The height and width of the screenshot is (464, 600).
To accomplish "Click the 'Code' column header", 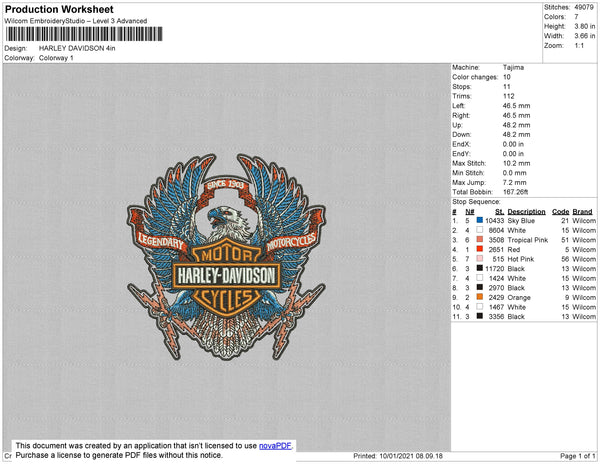I will pyautogui.click(x=561, y=212).
